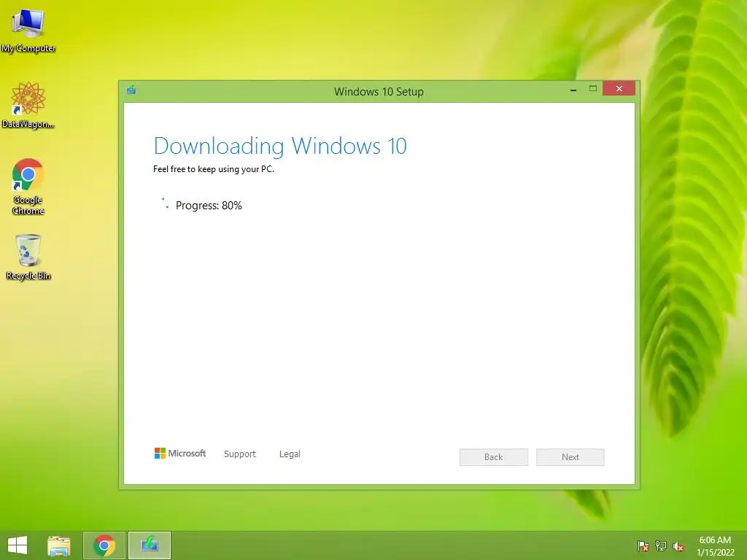Image resolution: width=747 pixels, height=560 pixels.
Task: Click the muted volume tray icon
Action: 678,546
